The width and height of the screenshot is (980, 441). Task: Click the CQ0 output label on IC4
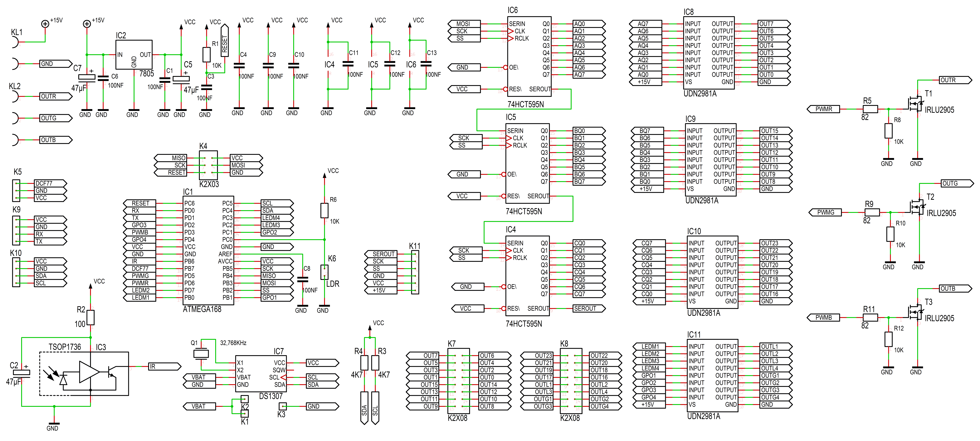click(x=589, y=243)
